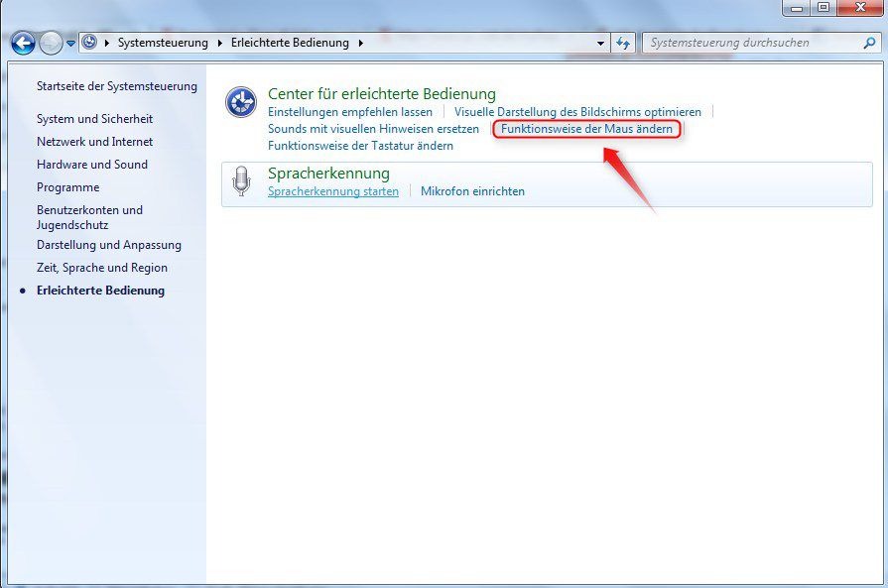
Task: Click the search magnifier icon
Action: 865,43
